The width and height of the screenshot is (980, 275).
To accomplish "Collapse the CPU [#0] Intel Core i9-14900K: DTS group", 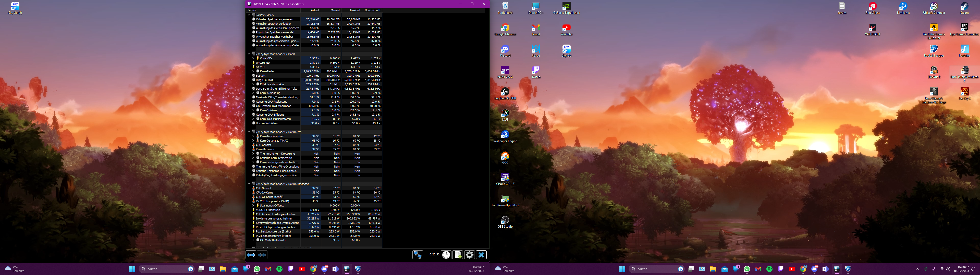I will [x=249, y=132].
